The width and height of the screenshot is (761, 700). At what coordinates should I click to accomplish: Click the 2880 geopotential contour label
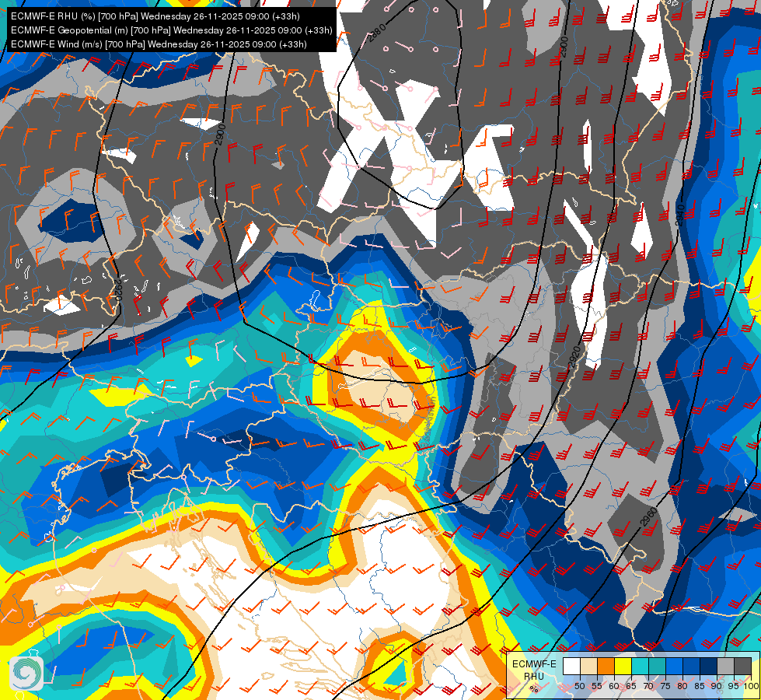coord(377,33)
